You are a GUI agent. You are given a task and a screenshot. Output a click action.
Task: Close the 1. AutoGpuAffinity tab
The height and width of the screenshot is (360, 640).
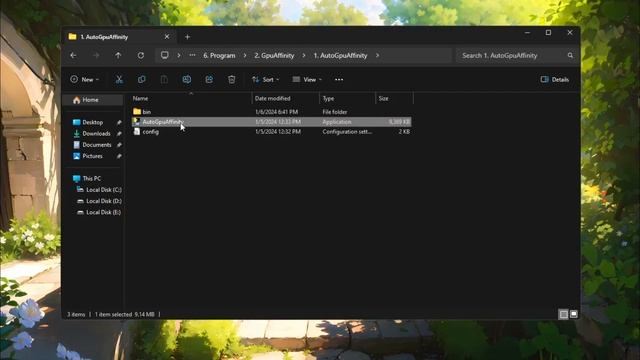[x=167, y=37]
